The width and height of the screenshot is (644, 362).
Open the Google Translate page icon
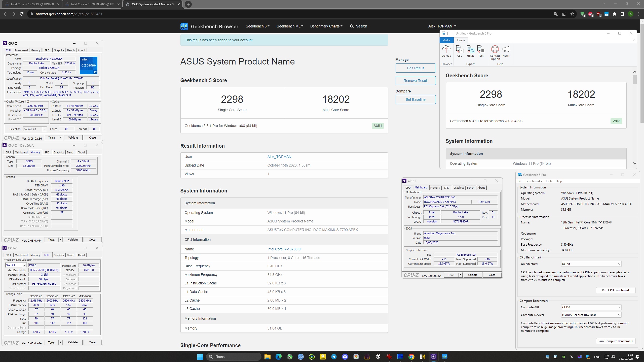click(x=556, y=14)
